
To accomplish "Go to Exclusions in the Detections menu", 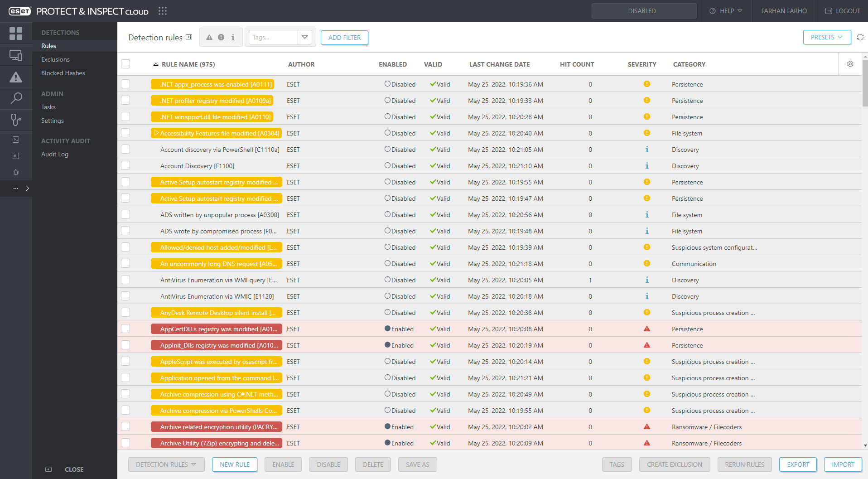I will (55, 59).
